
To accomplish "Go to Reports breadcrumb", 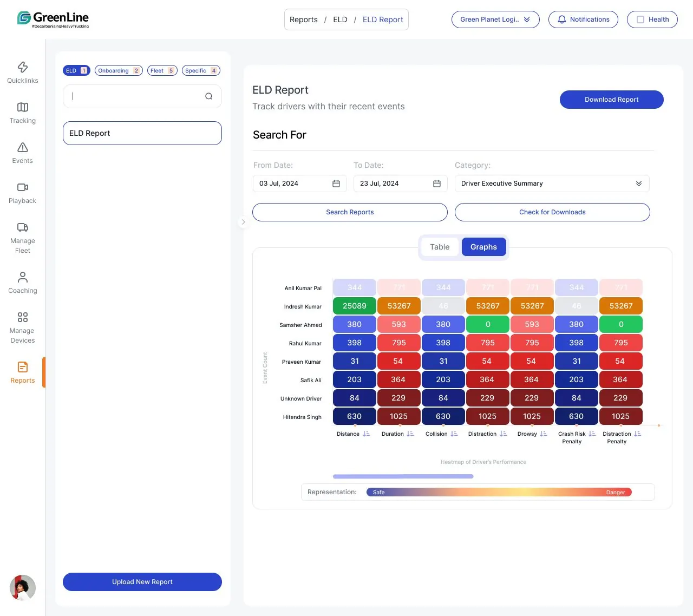I will 304,19.
